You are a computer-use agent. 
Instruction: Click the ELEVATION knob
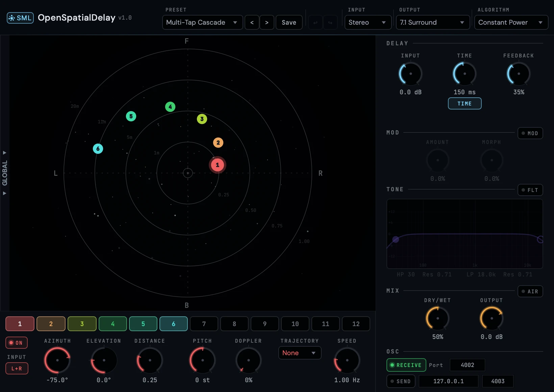104,360
